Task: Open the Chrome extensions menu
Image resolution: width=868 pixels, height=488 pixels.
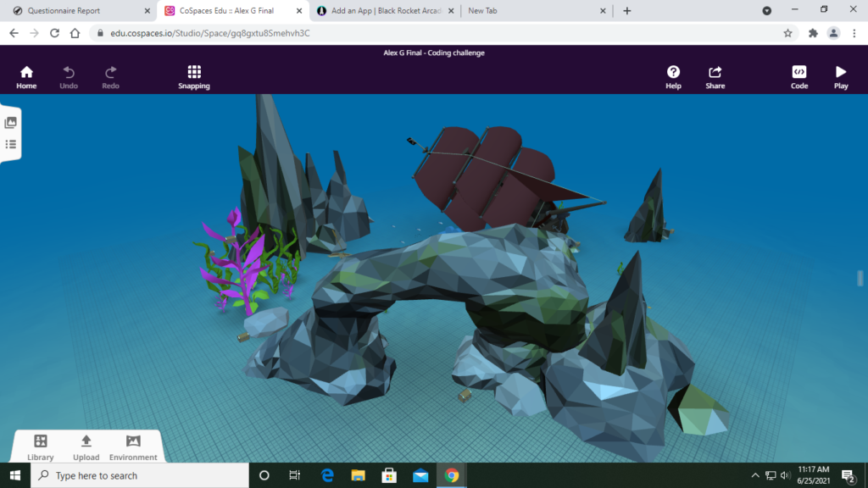Action: tap(813, 33)
